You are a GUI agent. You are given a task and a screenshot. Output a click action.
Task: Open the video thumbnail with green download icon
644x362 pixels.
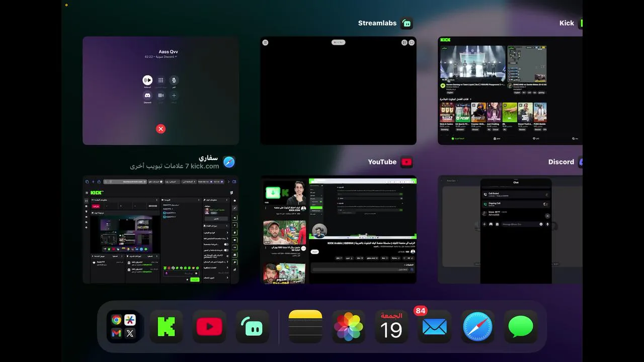pyautogui.click(x=285, y=193)
